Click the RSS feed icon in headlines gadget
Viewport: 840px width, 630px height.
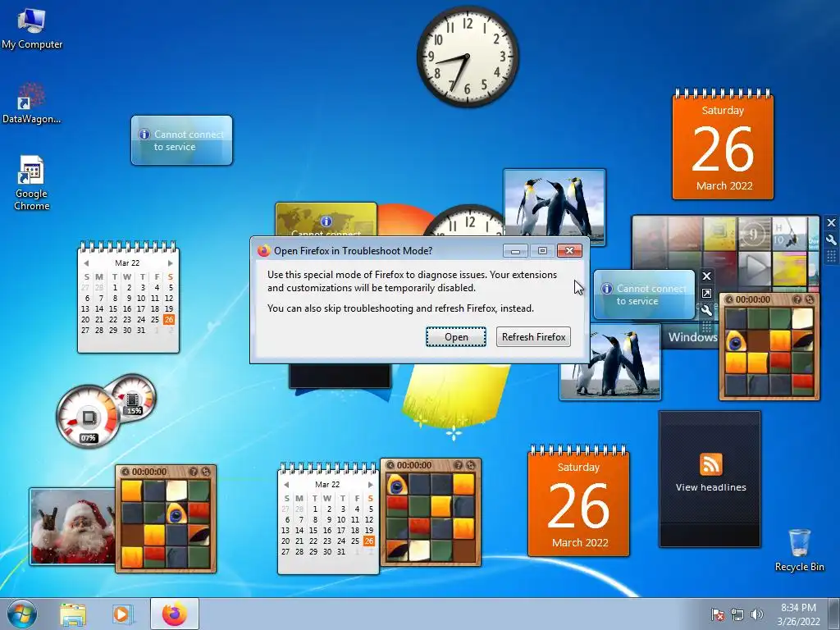click(711, 464)
